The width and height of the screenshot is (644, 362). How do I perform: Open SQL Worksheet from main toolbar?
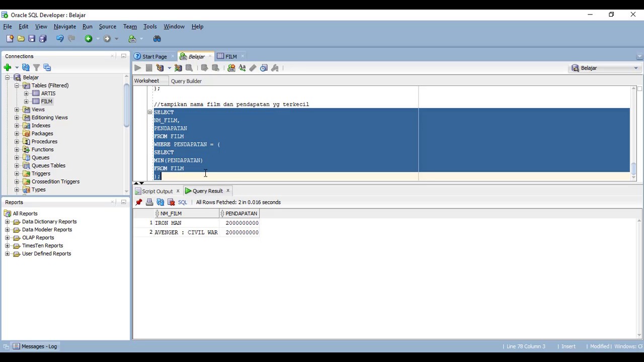(132, 39)
